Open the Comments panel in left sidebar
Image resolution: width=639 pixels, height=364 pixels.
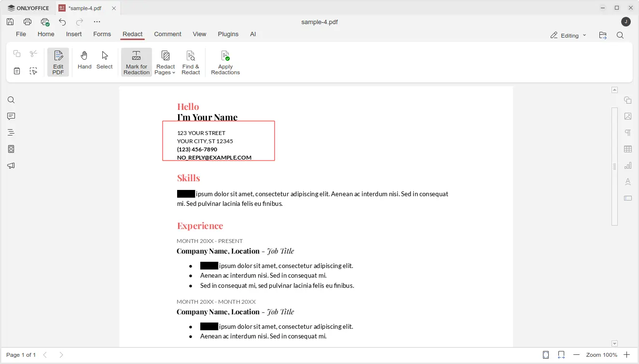pos(11,116)
